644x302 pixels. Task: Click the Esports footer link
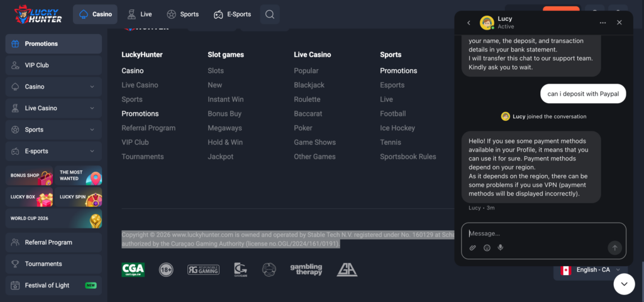point(392,85)
